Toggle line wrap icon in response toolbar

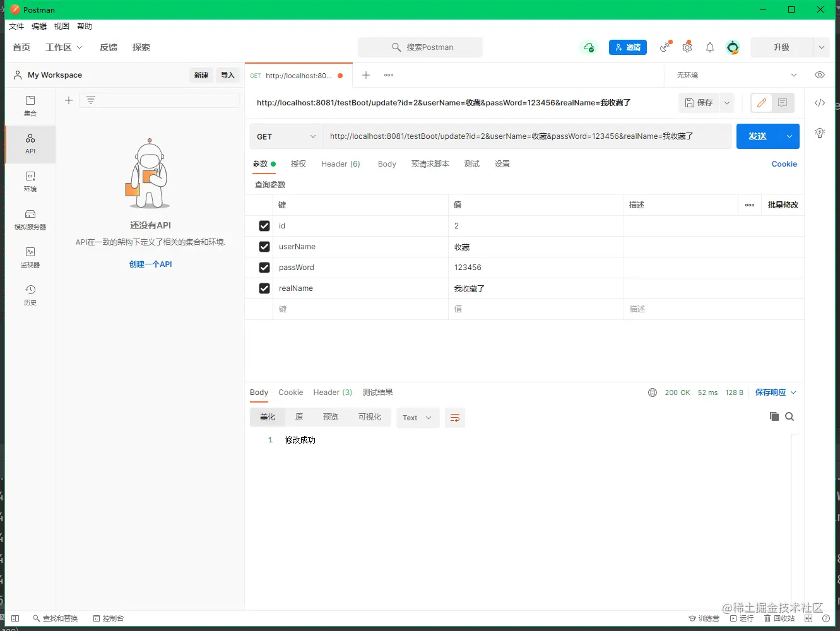[x=455, y=418]
